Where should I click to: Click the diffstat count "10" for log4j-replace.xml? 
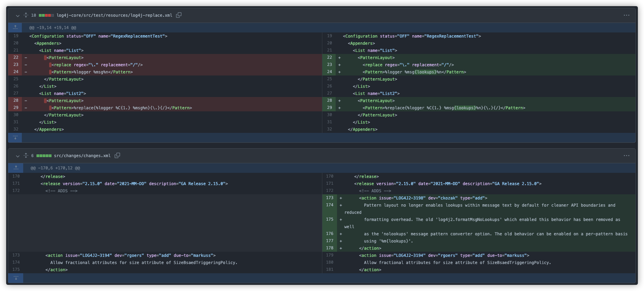coord(33,15)
